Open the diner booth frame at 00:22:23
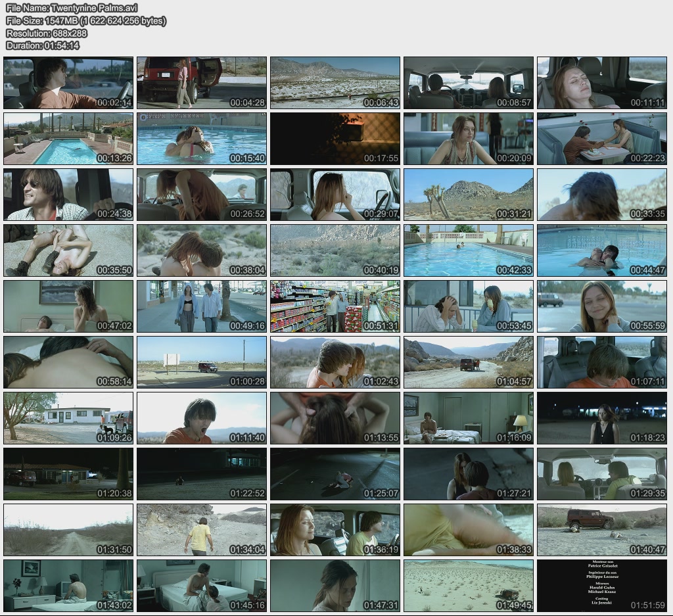The height and width of the screenshot is (616, 673). tap(602, 139)
